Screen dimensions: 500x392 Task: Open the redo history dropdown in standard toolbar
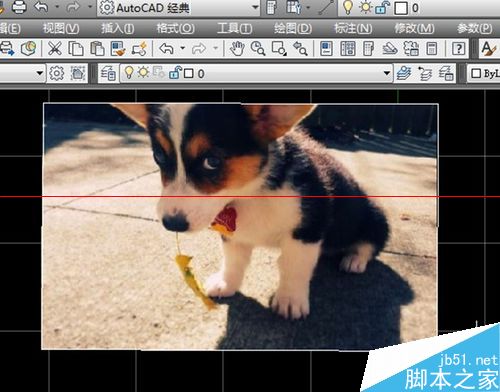pyautogui.click(x=215, y=49)
